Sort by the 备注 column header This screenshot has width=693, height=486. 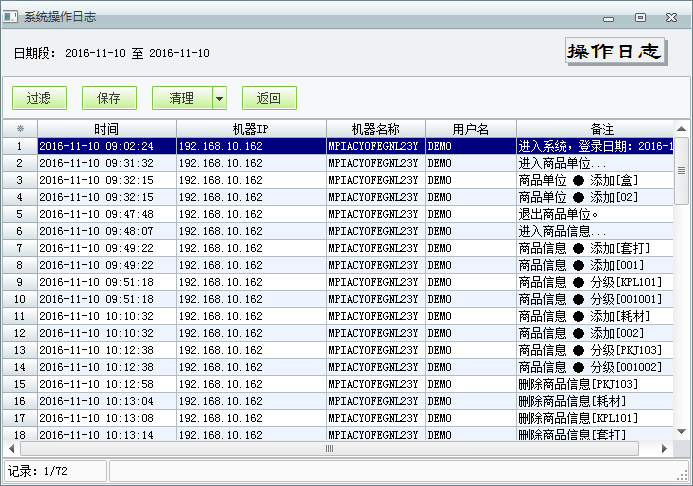pyautogui.click(x=602, y=129)
